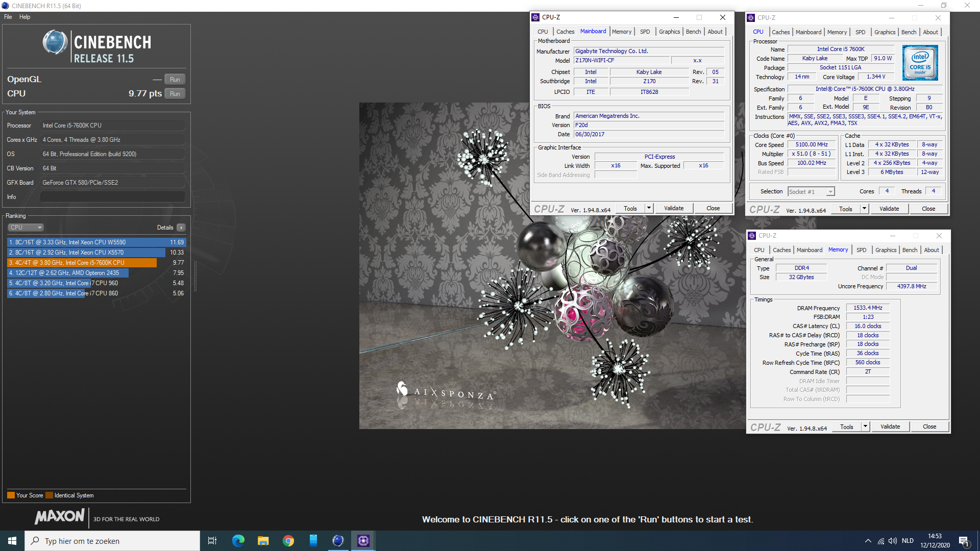Click Validate in CPU tab CPU-Z window
This screenshot has width=980, height=551.
click(x=889, y=209)
